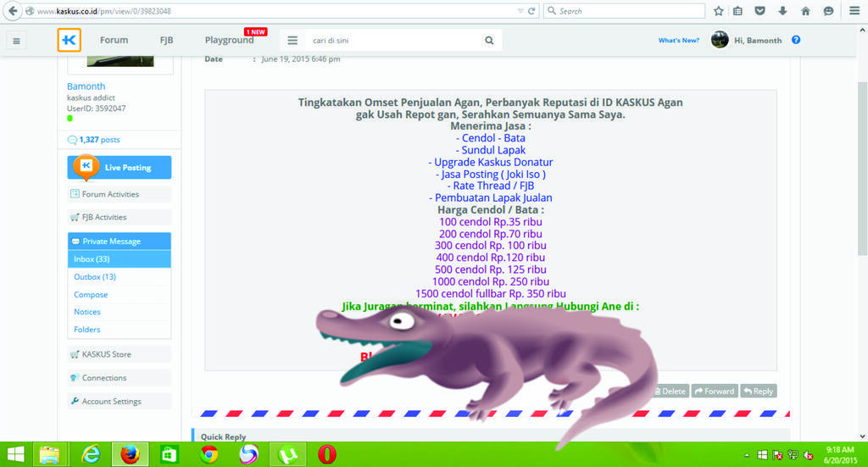Open the URL history dropdown arrow

pyautogui.click(x=520, y=10)
